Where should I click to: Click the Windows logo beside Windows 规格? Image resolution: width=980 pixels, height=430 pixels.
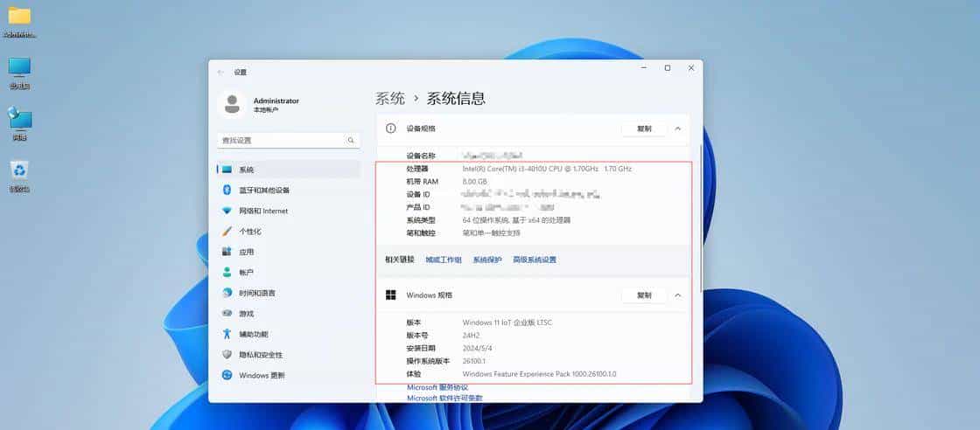click(391, 295)
